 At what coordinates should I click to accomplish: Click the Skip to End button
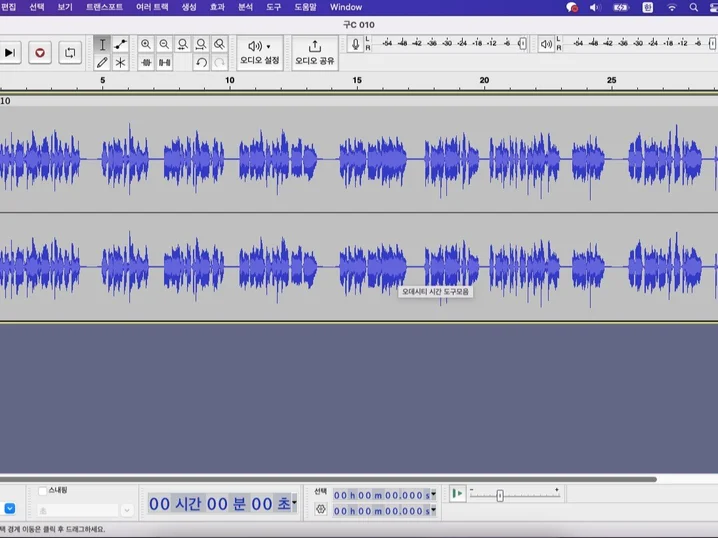[10, 53]
